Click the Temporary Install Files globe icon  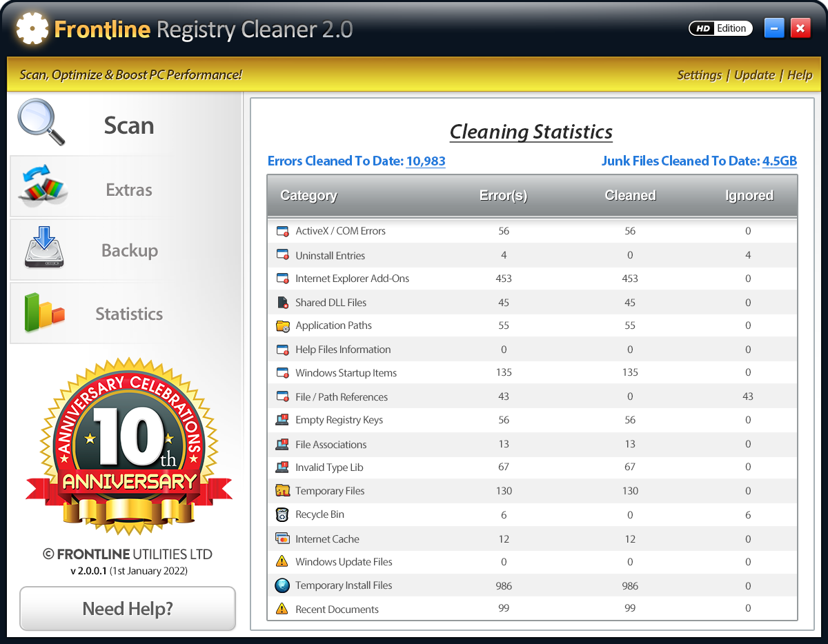point(282,585)
